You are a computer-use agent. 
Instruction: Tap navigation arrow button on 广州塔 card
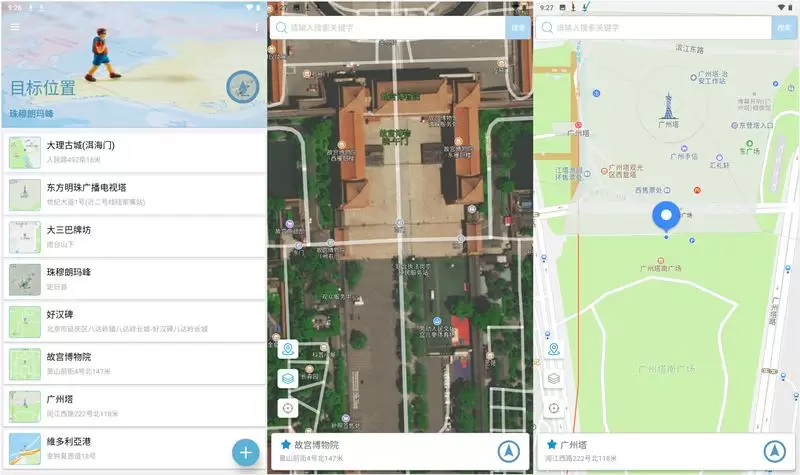pos(774,451)
